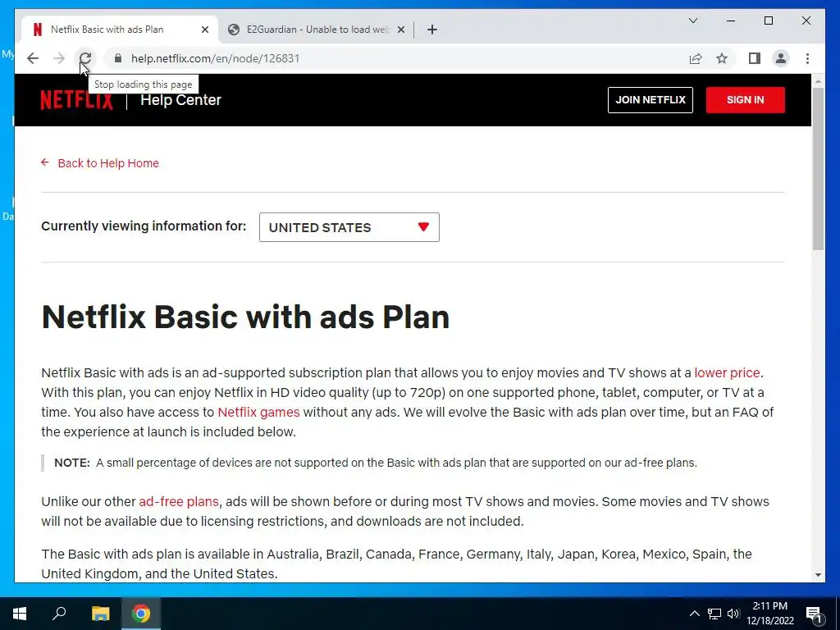Open the taskbar clock and date

pos(769,614)
